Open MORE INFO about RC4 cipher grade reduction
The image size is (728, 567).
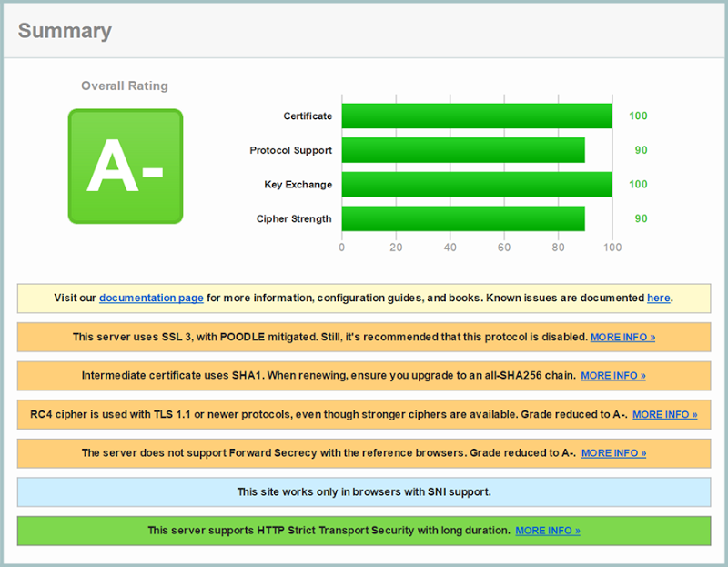(664, 414)
